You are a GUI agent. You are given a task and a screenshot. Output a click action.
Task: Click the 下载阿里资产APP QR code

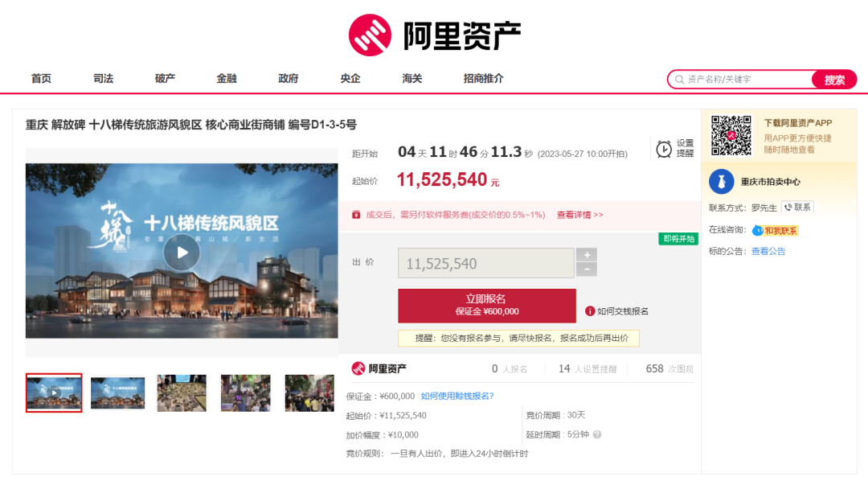(731, 136)
